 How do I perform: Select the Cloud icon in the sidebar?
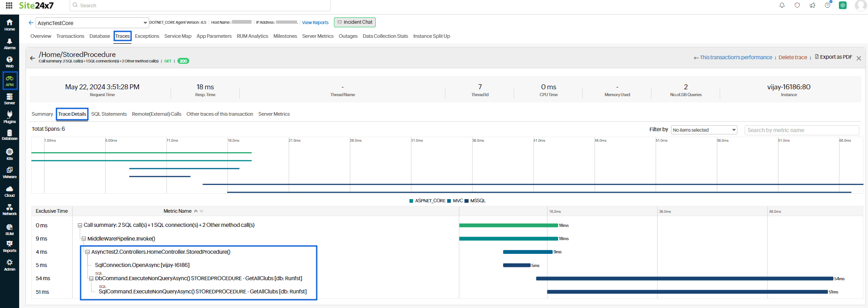(10, 191)
